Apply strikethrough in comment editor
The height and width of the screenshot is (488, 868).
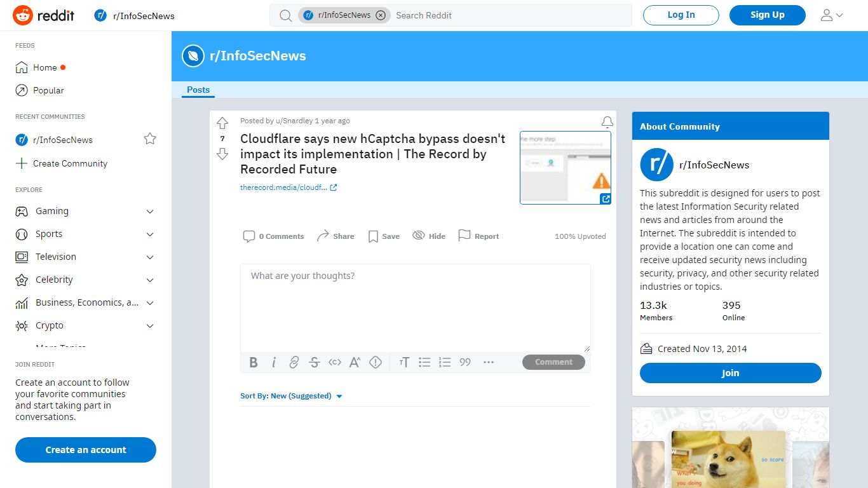click(x=315, y=362)
